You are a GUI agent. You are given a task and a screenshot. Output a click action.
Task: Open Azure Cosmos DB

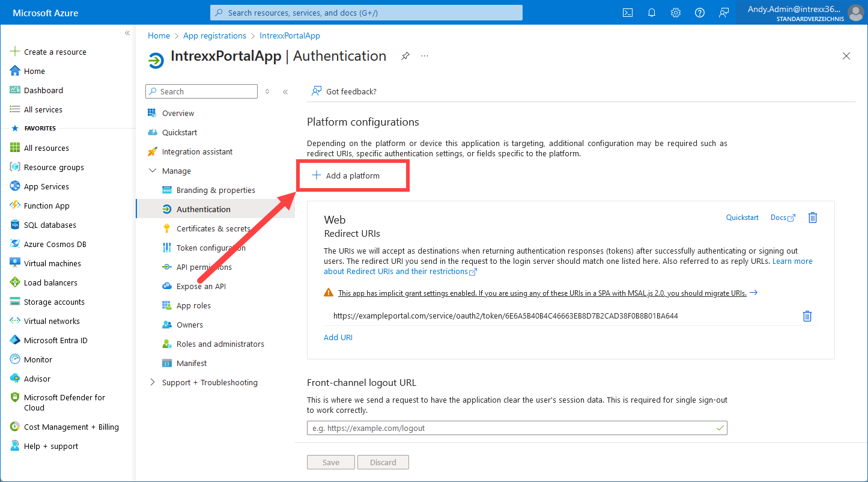pyautogui.click(x=49, y=244)
